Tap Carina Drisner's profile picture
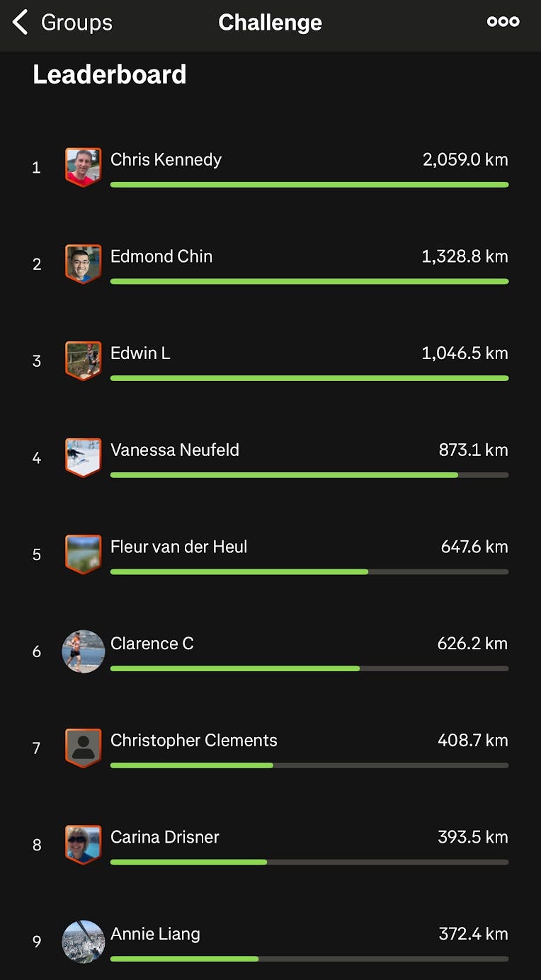This screenshot has width=541, height=980. (83, 844)
